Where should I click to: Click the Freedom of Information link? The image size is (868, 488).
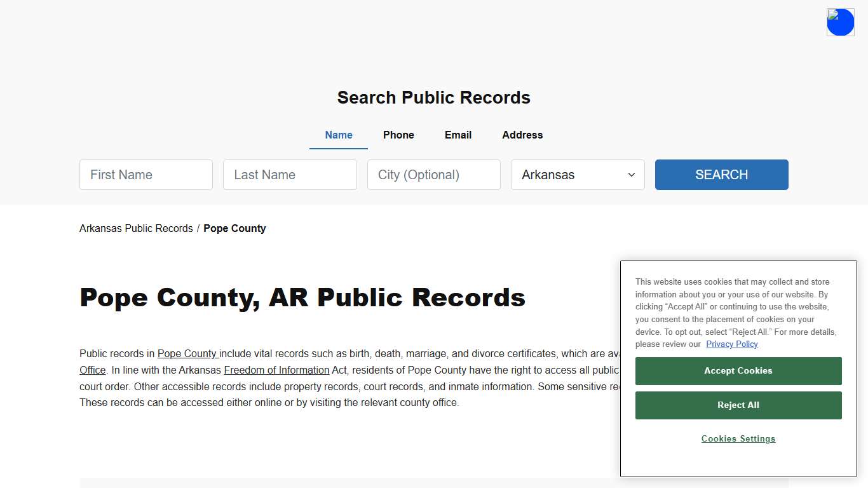pyautogui.click(x=276, y=370)
